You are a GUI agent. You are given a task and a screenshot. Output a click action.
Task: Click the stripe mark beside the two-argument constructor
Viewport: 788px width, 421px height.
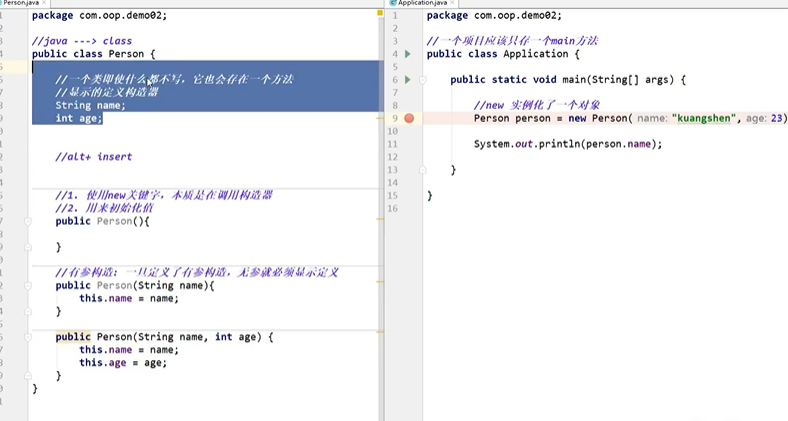tap(380, 332)
